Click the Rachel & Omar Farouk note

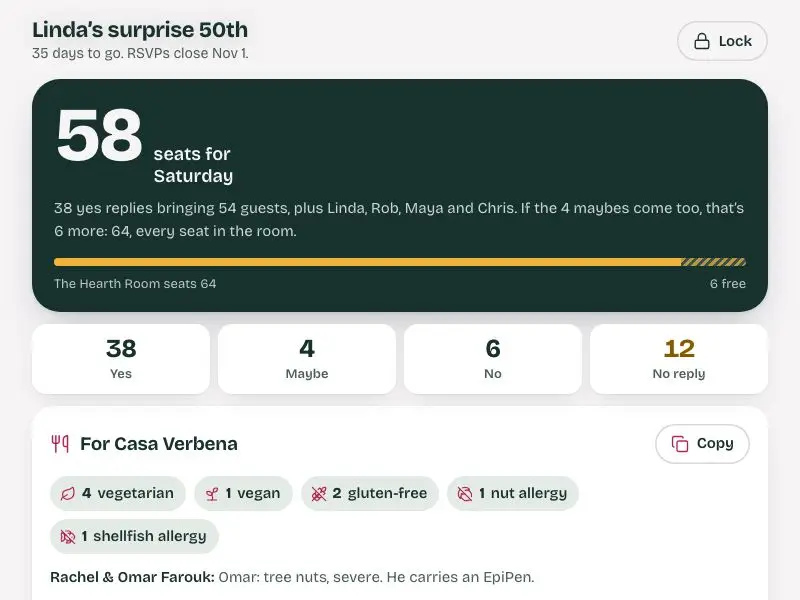[292, 577]
